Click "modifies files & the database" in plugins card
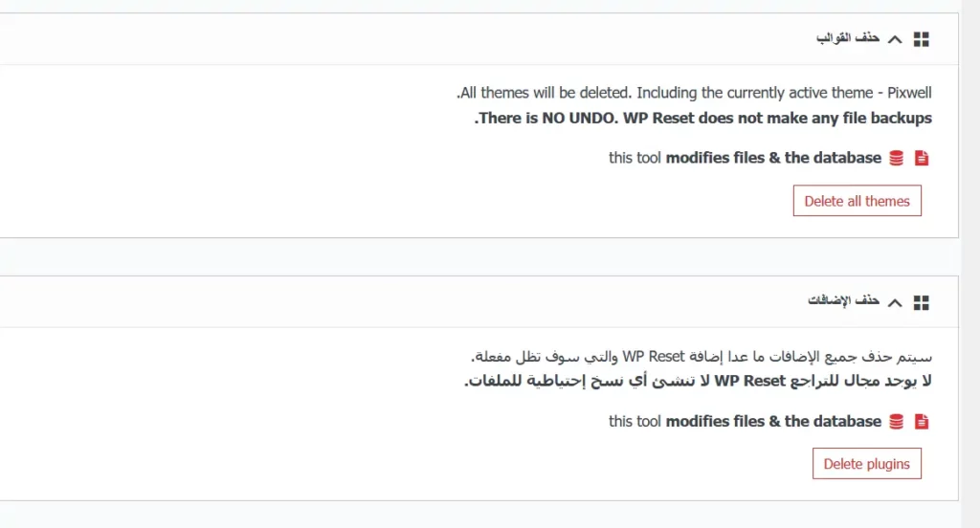Viewport: 980px width, 528px height. [773, 421]
